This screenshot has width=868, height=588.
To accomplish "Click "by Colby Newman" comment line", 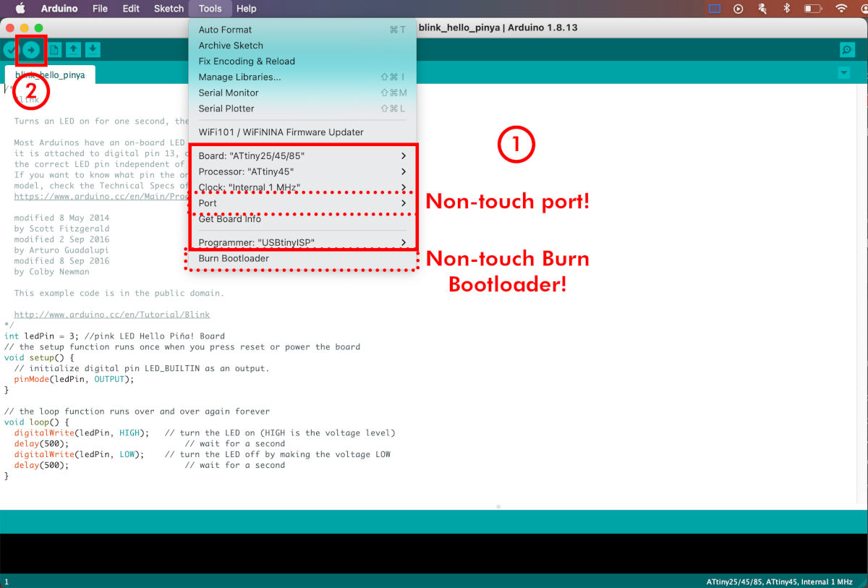I will coord(52,271).
